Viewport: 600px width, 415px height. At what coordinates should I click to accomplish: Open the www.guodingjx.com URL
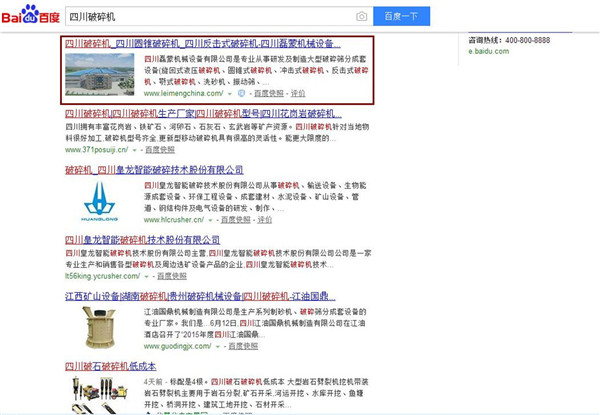pyautogui.click(x=178, y=347)
